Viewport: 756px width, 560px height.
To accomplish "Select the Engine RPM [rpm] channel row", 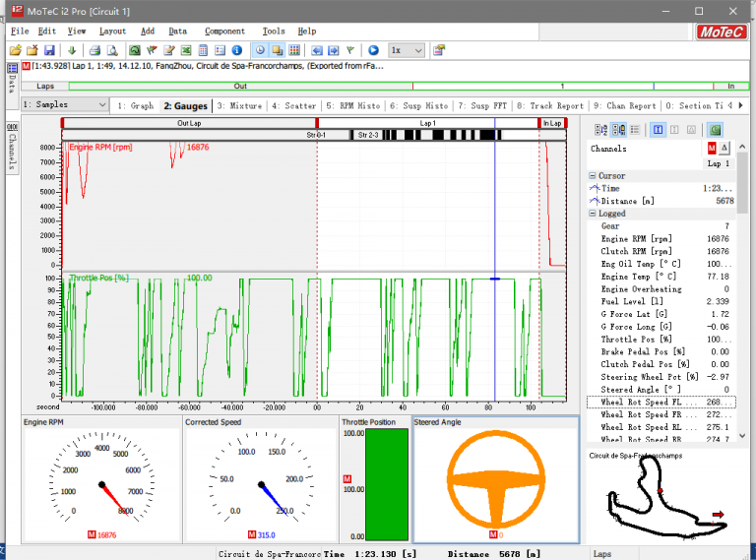I will [661, 238].
